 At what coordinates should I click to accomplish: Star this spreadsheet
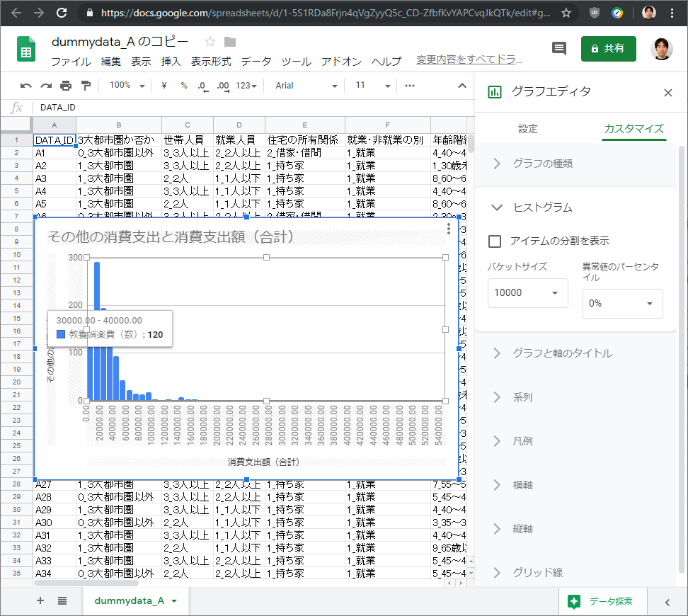point(210,42)
